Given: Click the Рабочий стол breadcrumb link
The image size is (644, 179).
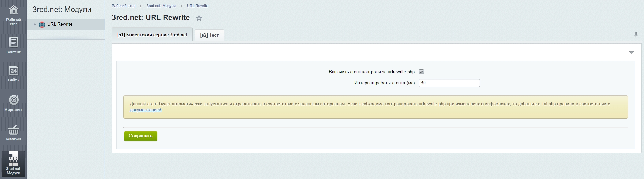Looking at the screenshot, I should 123,6.
